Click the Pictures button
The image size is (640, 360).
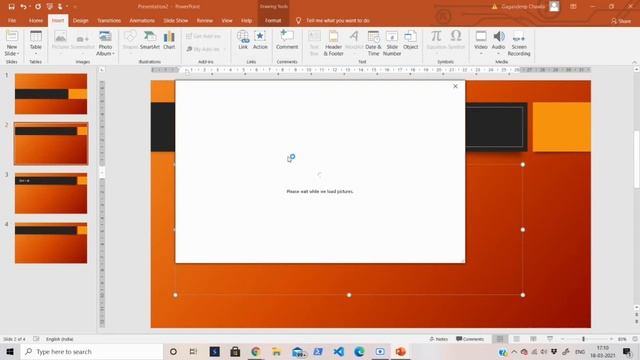[x=60, y=40]
